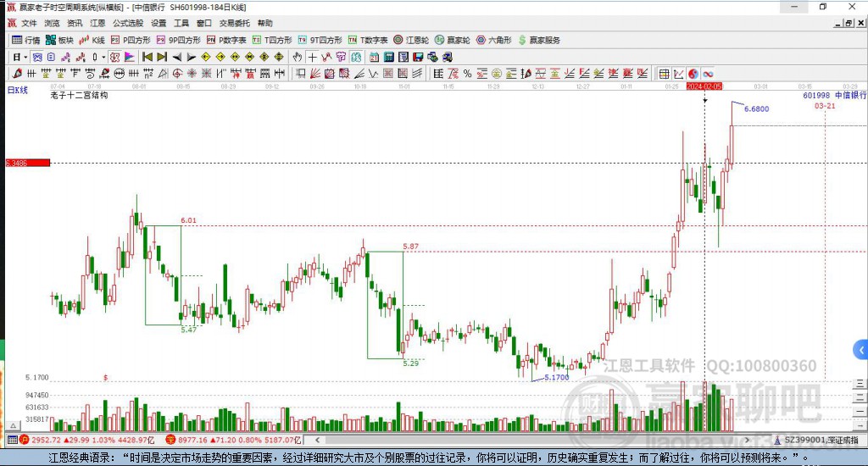
Task: Expand the dropdown arrow next to the 0 icon
Action: pyautogui.click(x=103, y=57)
